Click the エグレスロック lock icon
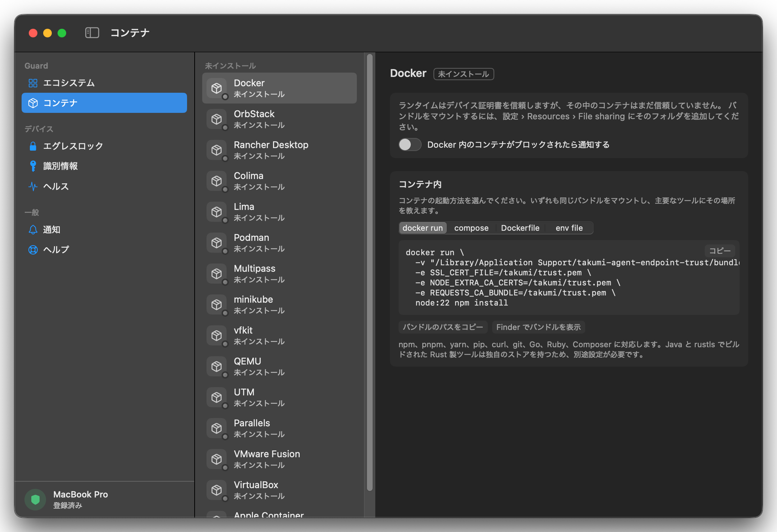The width and height of the screenshot is (777, 532). click(33, 146)
